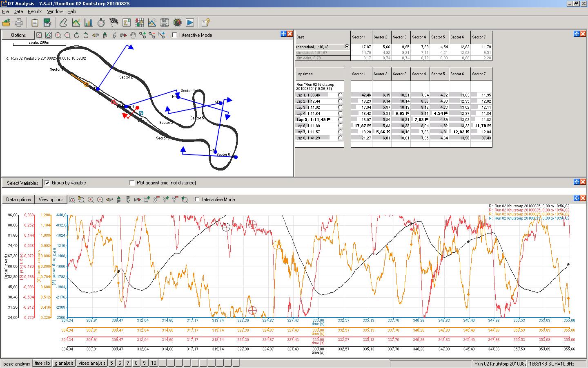Select the Lap 5 radio button
The width and height of the screenshot is (588, 368).
tap(341, 120)
